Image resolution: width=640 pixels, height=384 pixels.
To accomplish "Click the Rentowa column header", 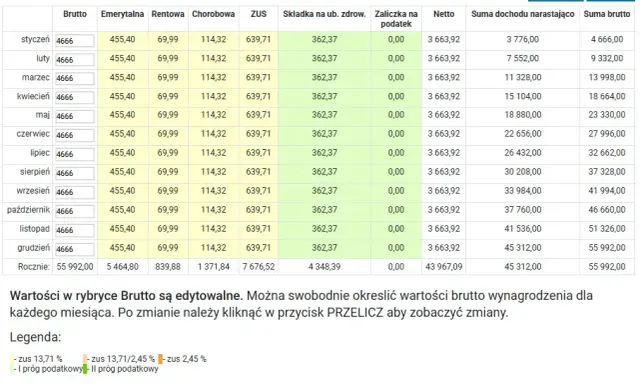I will [168, 14].
